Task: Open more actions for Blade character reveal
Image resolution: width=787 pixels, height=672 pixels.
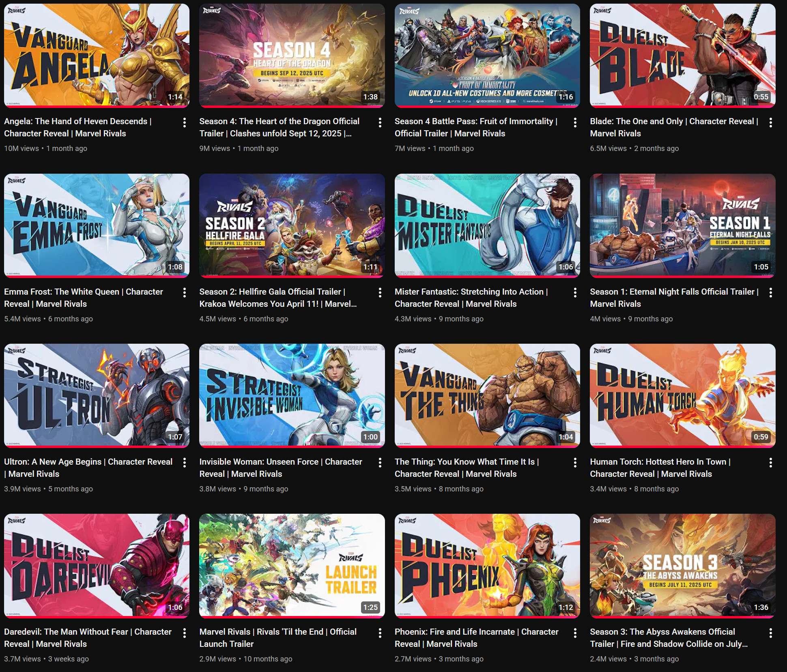Action: [x=770, y=123]
